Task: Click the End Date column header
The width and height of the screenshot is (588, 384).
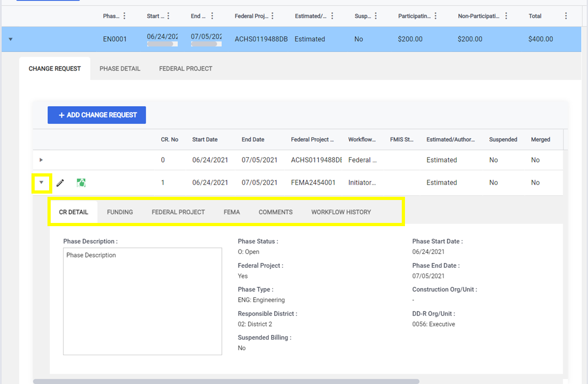Action: click(x=253, y=140)
